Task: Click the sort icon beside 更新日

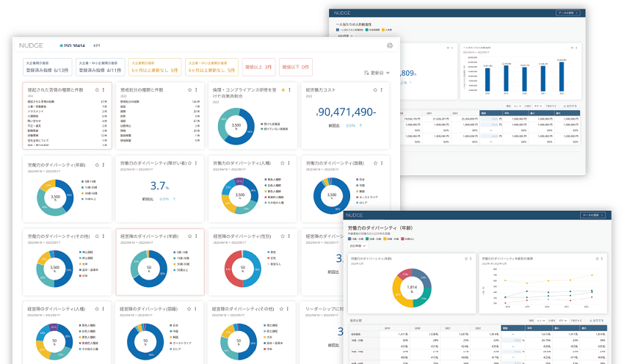Action: 366,73
